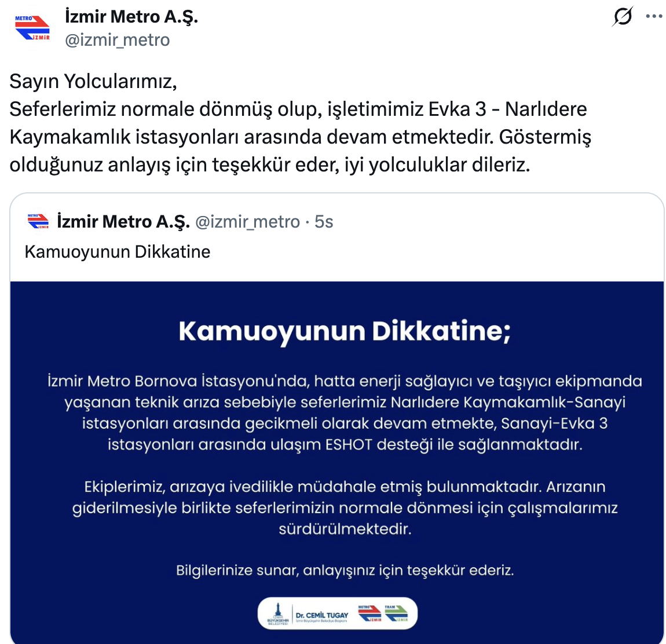Click the İzmir Büyükşehir Belediyesi clock-tower logo

[x=277, y=614]
